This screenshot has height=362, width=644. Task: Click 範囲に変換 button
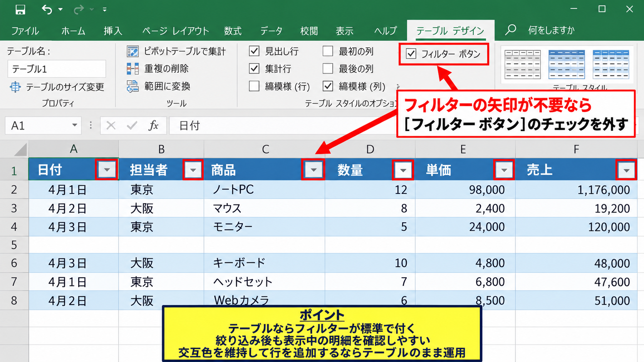(x=159, y=87)
